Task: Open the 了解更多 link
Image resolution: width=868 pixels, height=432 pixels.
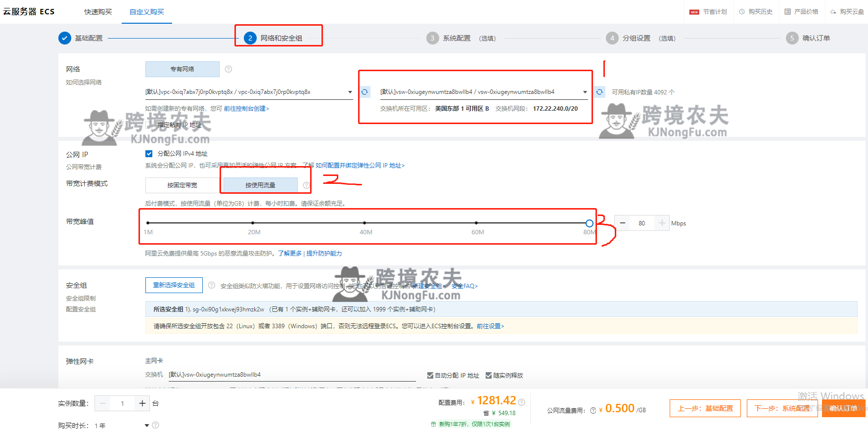Action: 289,254
